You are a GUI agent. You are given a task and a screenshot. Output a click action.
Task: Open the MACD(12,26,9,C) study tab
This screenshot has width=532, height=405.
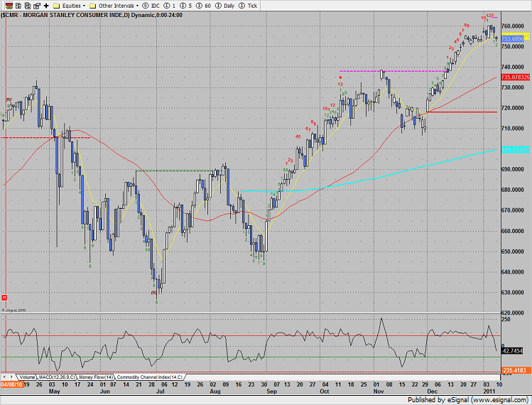[57, 377]
